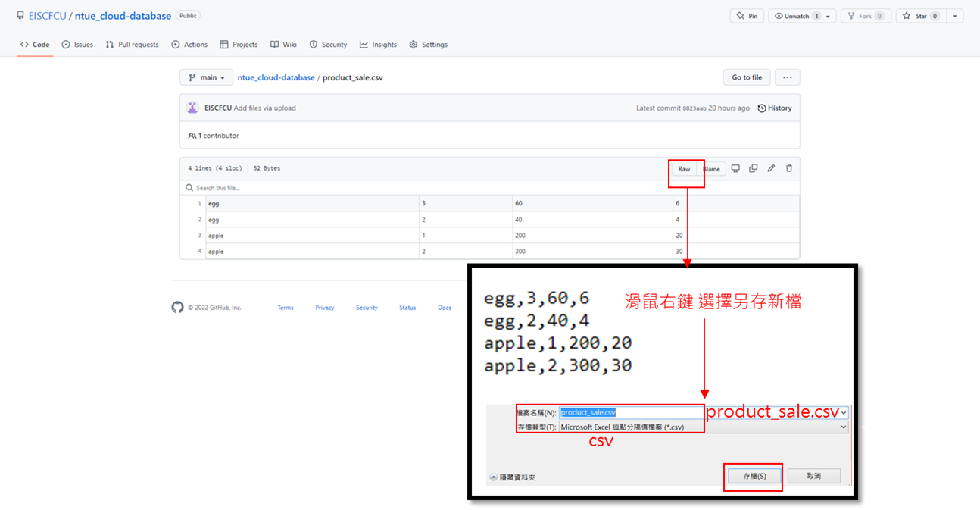Copy the raw file contents
The image size is (980, 510).
pyautogui.click(x=753, y=168)
